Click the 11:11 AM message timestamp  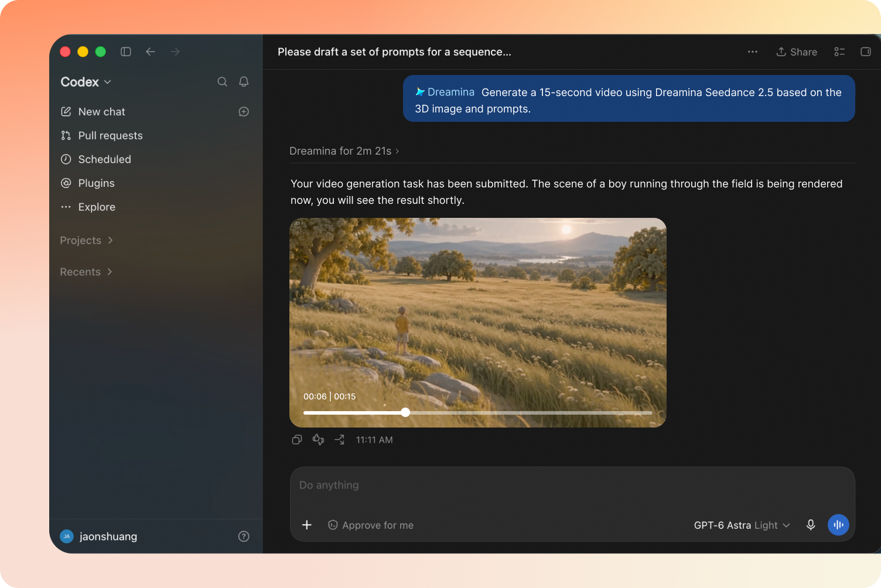(374, 440)
